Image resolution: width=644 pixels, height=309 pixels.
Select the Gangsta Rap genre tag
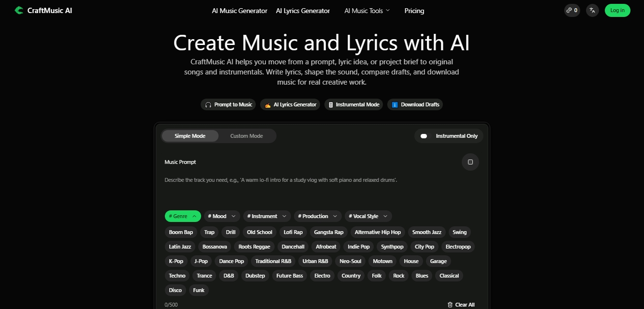point(329,232)
